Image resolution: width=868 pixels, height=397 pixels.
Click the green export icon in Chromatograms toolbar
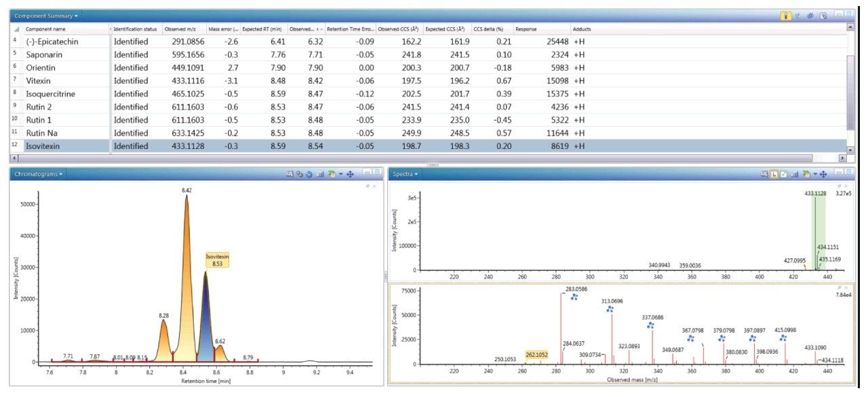click(332, 174)
